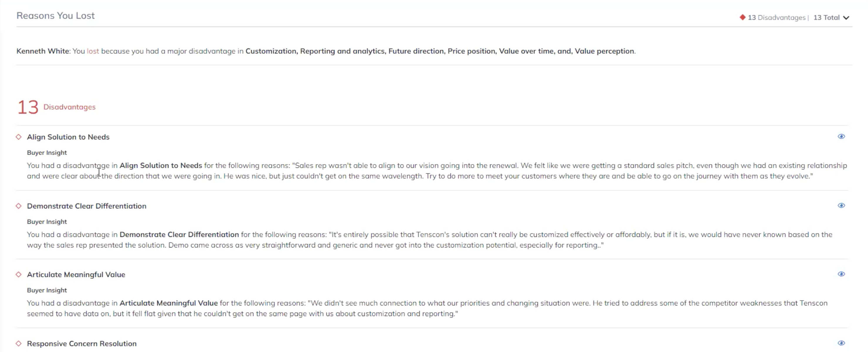Select the Demonstrate Clear Differentiation heading

pos(87,206)
